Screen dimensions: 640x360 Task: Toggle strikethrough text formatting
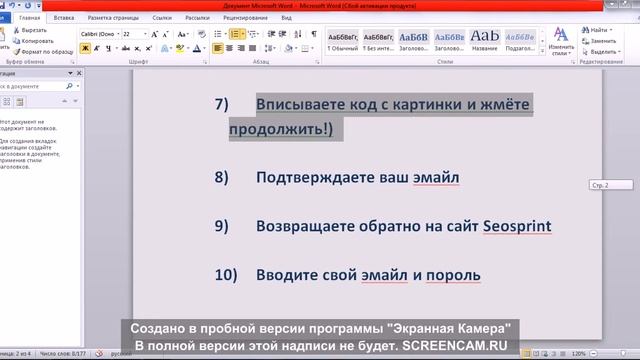click(126, 49)
